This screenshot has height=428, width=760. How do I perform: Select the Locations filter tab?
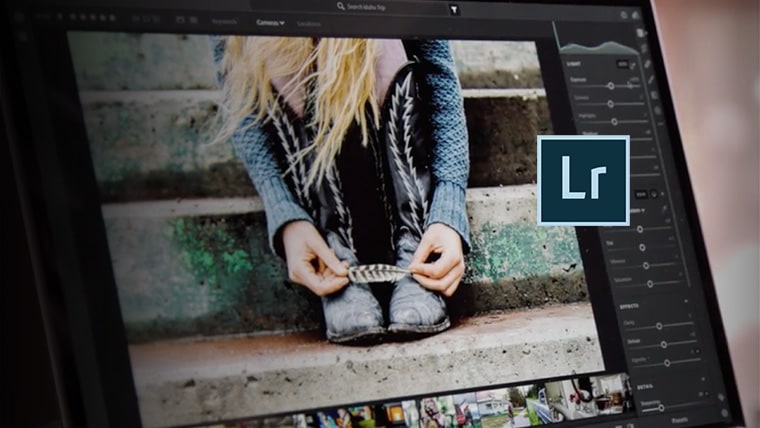[x=309, y=24]
